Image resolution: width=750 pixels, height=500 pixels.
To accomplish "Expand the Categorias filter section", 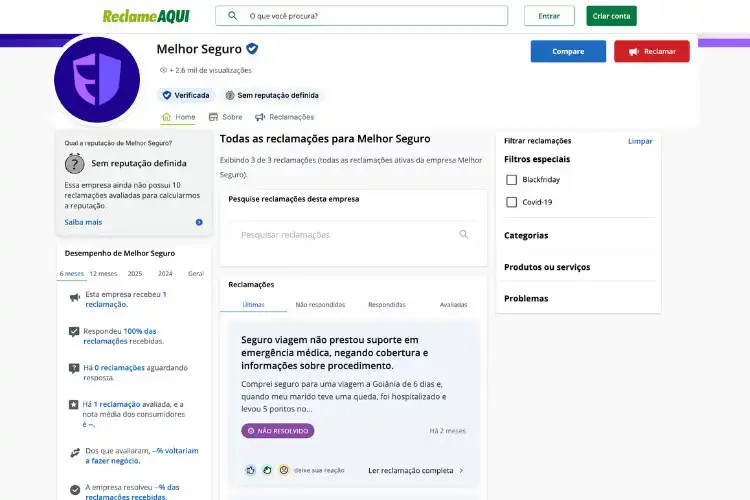I will pyautogui.click(x=578, y=235).
